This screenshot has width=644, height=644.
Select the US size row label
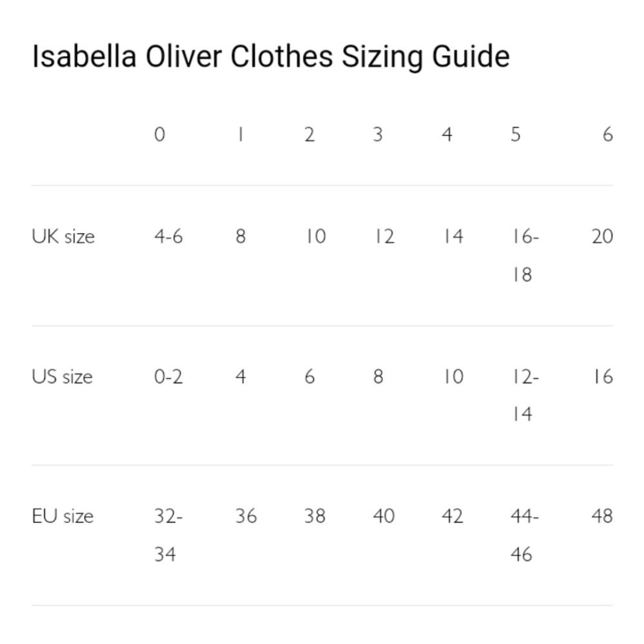[x=62, y=377]
